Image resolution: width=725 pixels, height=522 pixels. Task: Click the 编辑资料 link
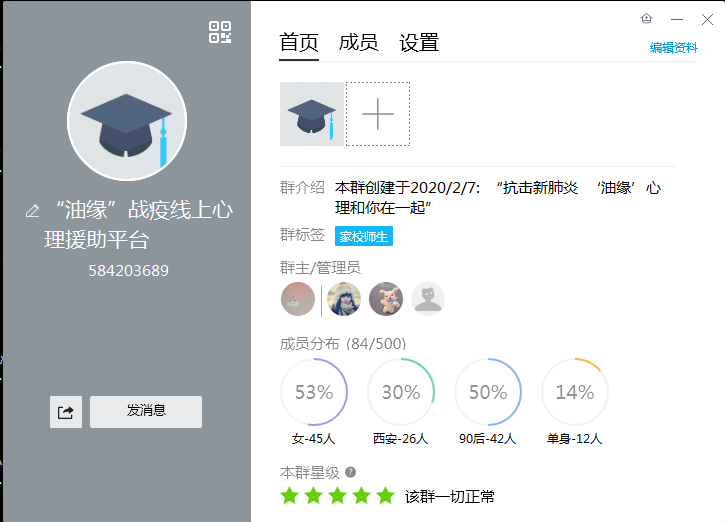point(673,47)
